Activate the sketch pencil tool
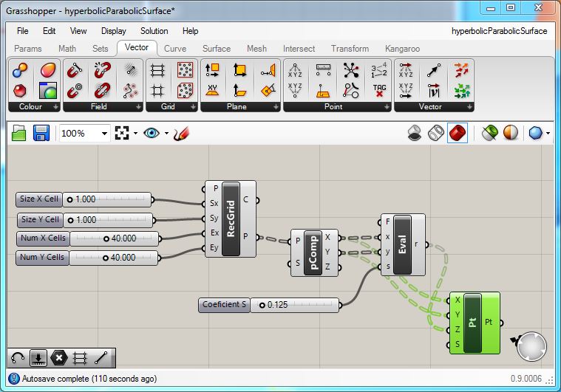Image resolution: width=561 pixels, height=392 pixels. coord(181,134)
